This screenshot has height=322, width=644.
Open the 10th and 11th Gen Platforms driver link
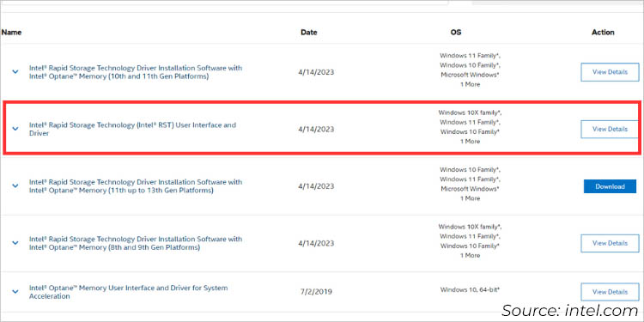click(136, 72)
